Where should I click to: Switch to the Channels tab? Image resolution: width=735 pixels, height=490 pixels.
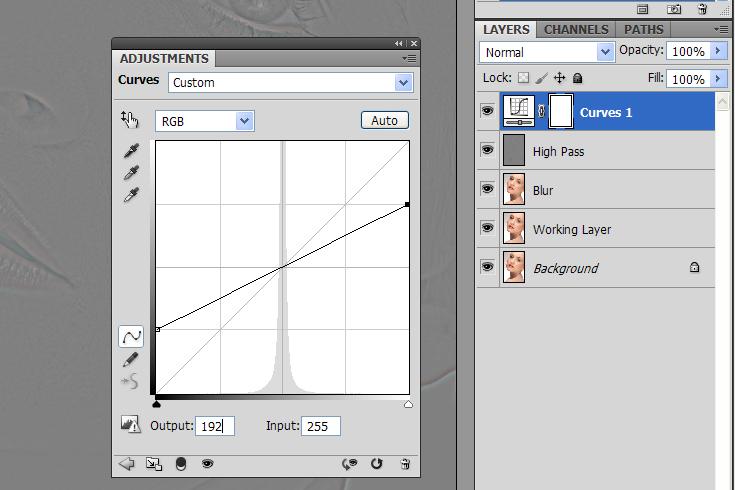[575, 30]
